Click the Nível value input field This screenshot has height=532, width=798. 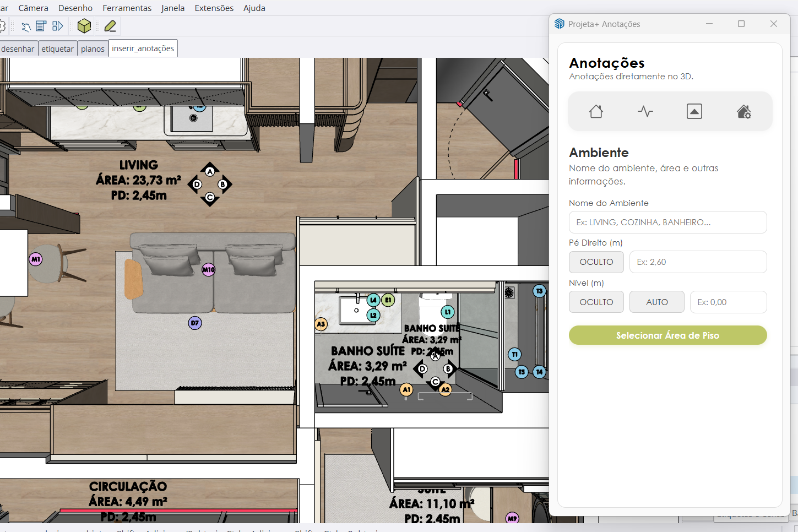click(x=728, y=302)
